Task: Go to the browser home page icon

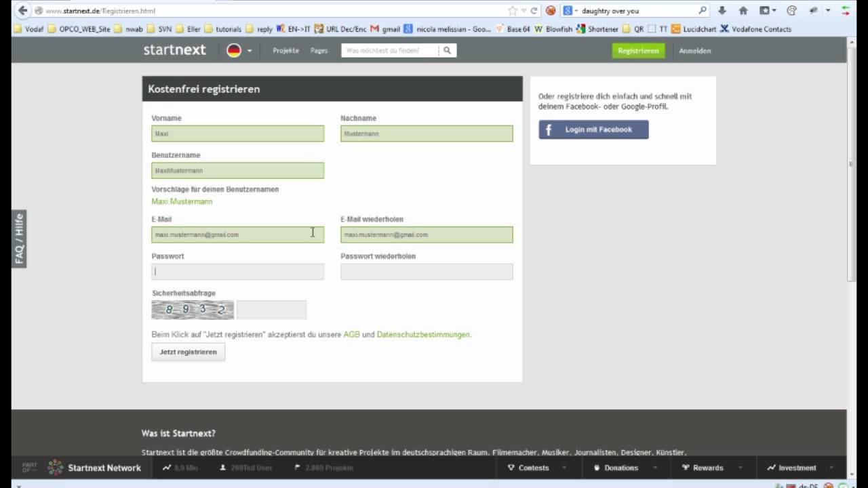Action: (x=743, y=11)
